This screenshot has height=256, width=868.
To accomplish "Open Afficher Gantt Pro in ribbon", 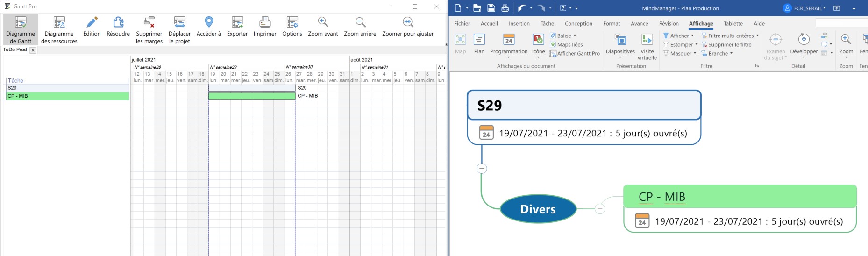I will point(575,54).
